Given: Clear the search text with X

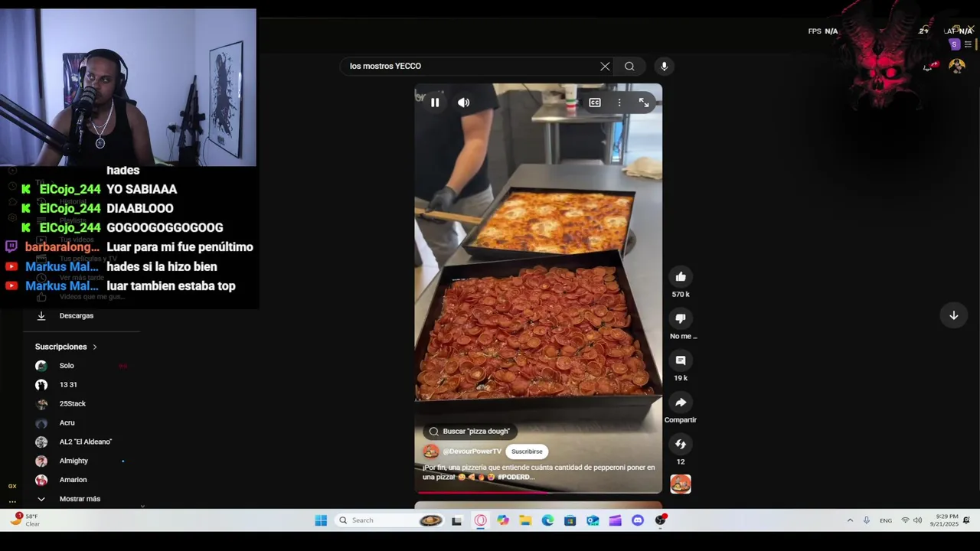Looking at the screenshot, I should (605, 67).
